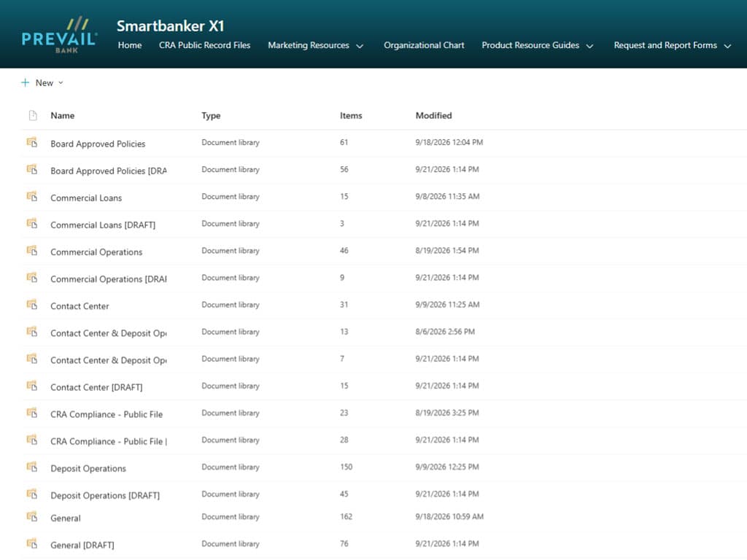This screenshot has height=560, width=747.
Task: Expand the Product Resource Guides chevron
Action: pyautogui.click(x=589, y=46)
